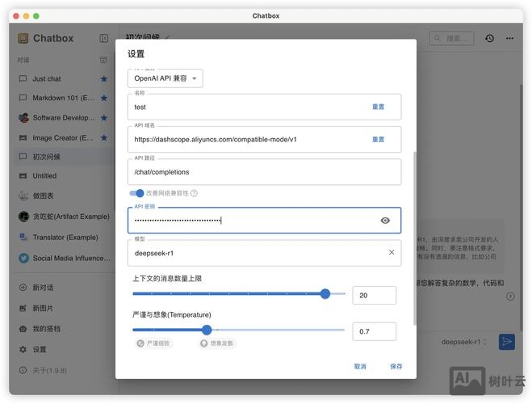Screen dimensions: 532x404
Task: Click the API 路径 /chat/completions field
Action: click(264, 172)
